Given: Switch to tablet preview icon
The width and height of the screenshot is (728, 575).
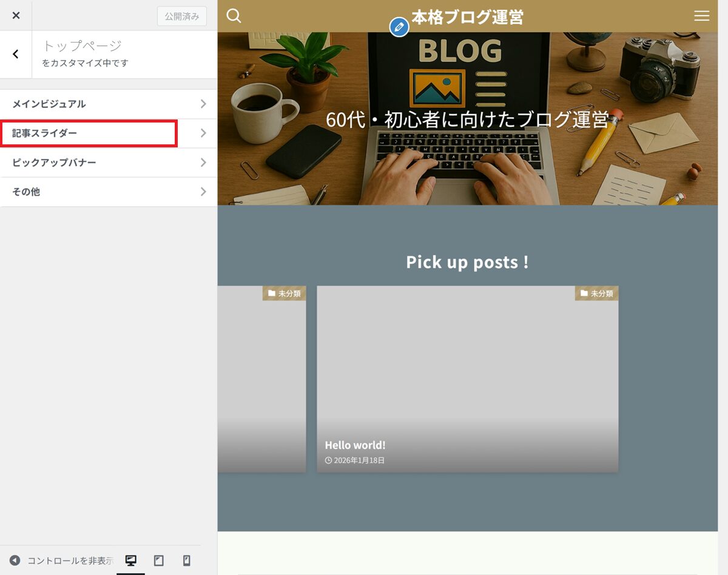Looking at the screenshot, I should pos(159,560).
